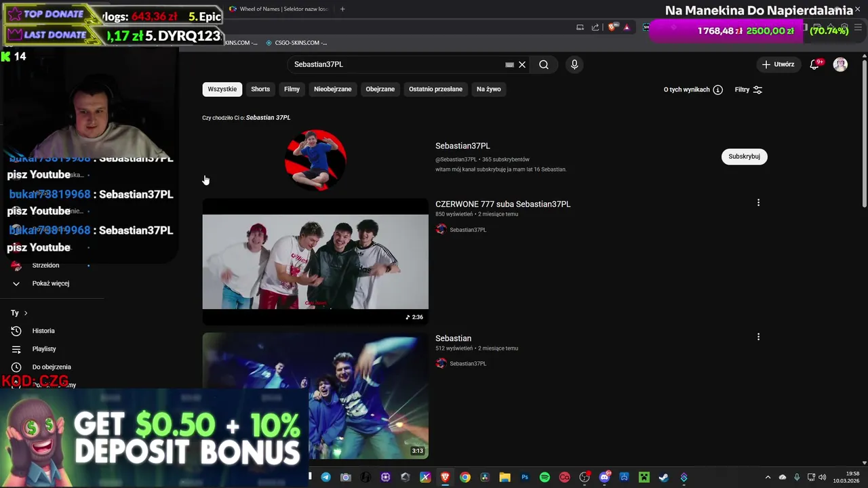Select the Filmy filter chip
This screenshot has height=488, width=868.
292,89
